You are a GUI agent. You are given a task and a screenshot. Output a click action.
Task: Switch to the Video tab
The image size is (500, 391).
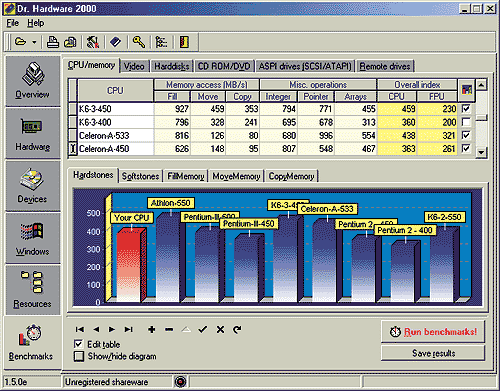(x=134, y=66)
